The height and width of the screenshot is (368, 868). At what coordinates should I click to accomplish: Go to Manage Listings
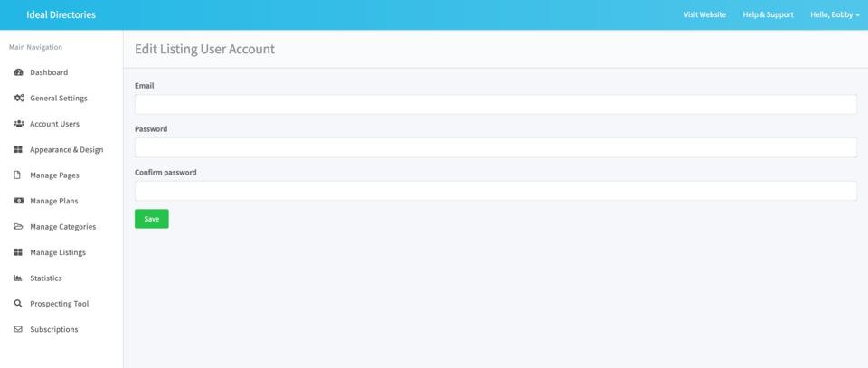pos(58,252)
